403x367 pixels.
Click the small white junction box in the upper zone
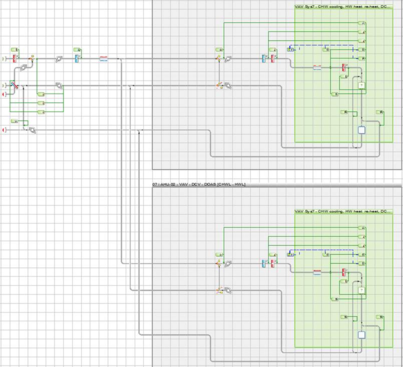point(362,86)
